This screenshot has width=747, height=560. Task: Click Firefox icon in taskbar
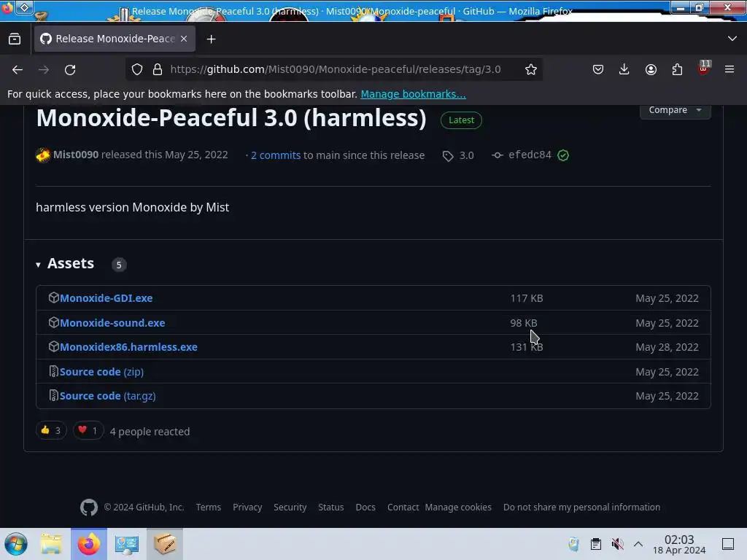point(89,544)
